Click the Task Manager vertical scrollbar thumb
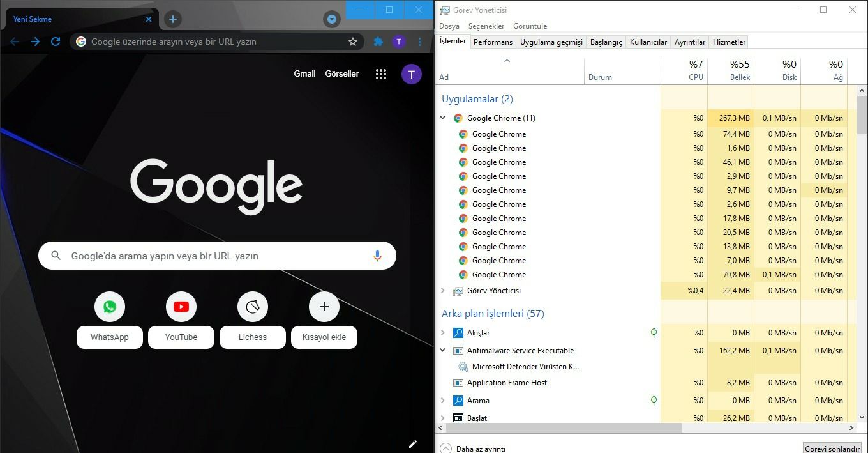Screen dimensions: 868x453 point(862,116)
